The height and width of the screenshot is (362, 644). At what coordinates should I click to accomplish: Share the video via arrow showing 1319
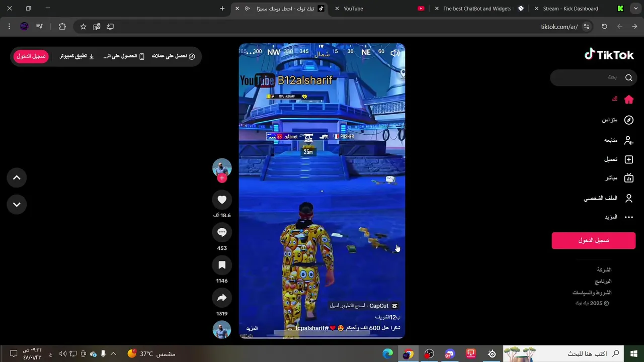[222, 298]
